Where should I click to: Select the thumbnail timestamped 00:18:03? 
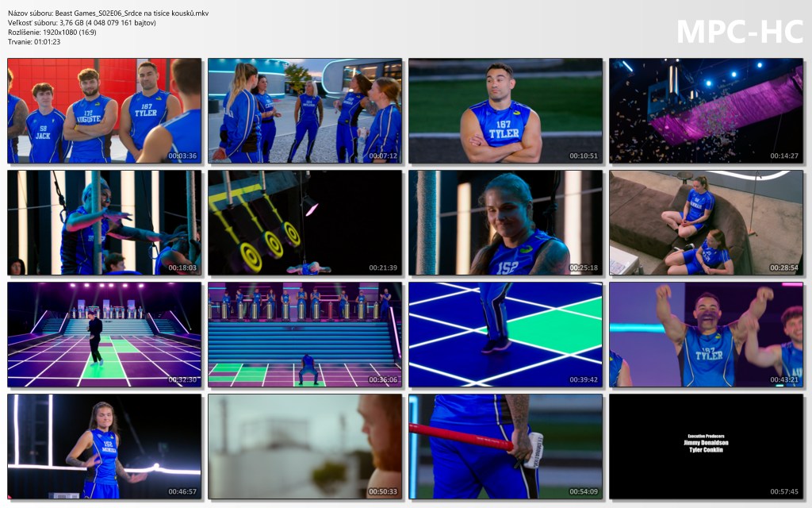[x=105, y=222]
